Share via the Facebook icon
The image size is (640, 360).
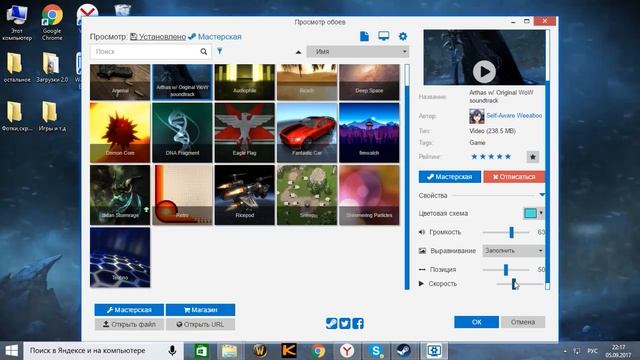[x=358, y=323]
